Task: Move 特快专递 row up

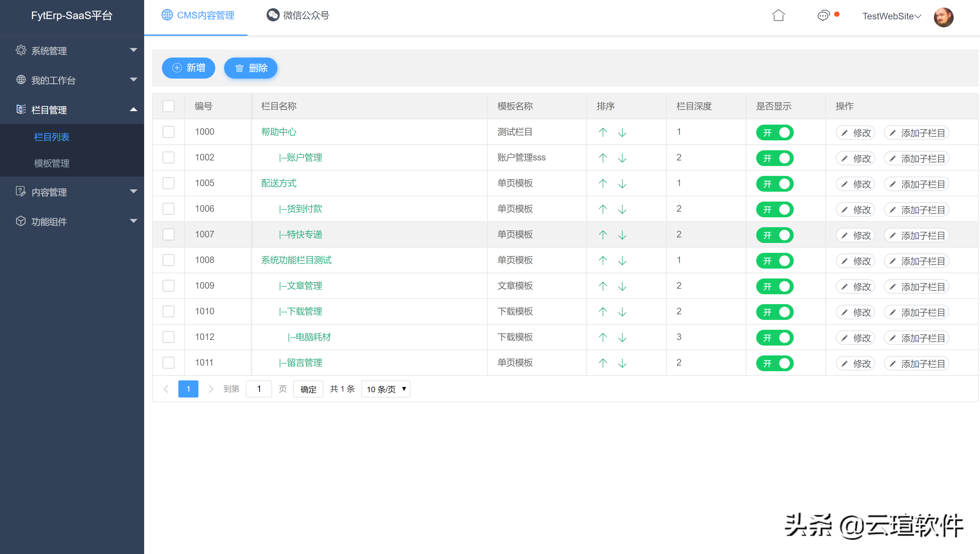Action: pos(603,235)
